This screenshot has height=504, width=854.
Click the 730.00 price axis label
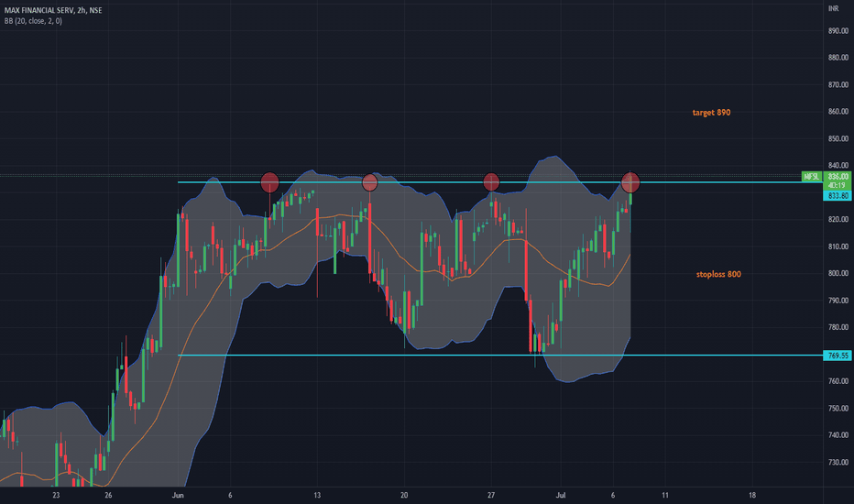(x=838, y=462)
